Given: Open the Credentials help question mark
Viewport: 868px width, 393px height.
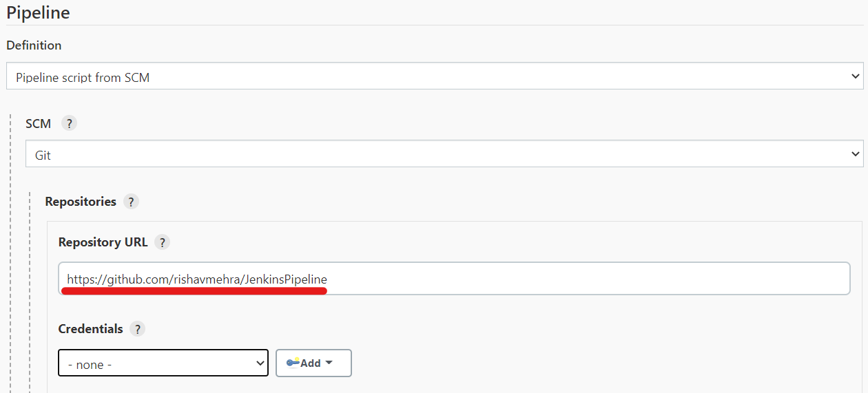Looking at the screenshot, I should [x=137, y=329].
